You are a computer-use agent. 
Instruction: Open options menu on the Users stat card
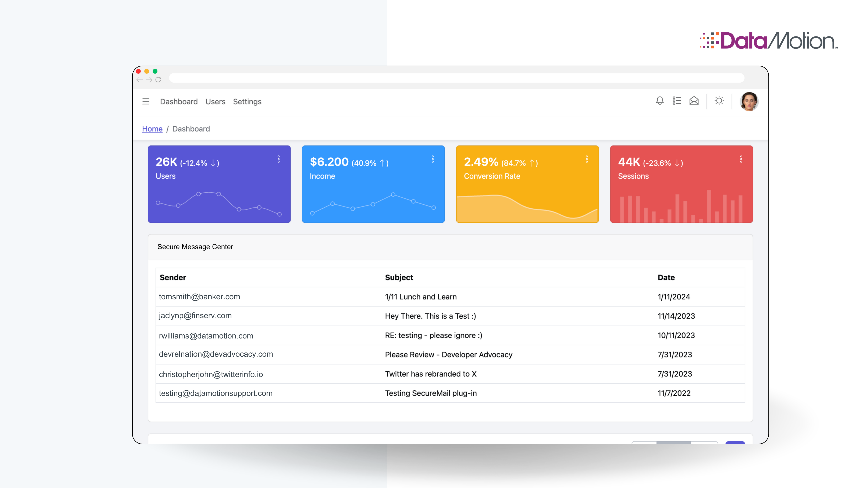279,159
